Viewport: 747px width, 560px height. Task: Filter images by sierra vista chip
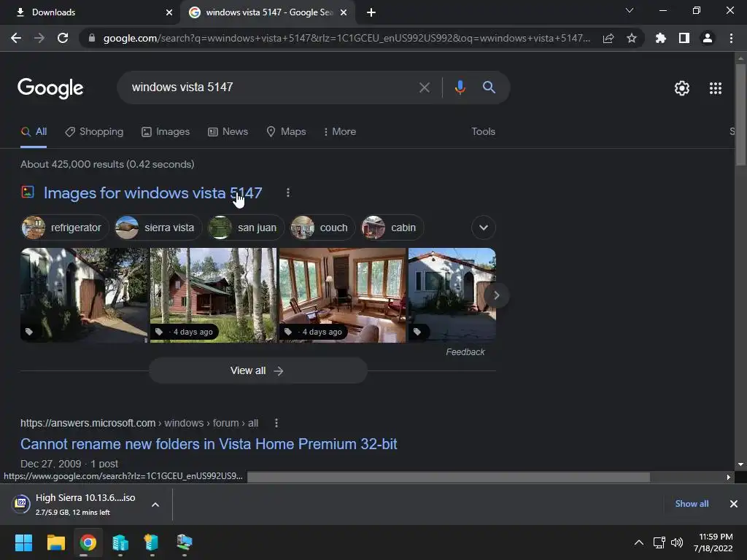click(x=158, y=227)
